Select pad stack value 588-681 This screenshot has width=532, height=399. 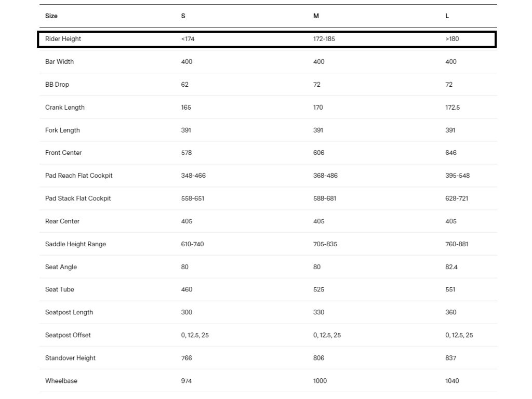(325, 198)
